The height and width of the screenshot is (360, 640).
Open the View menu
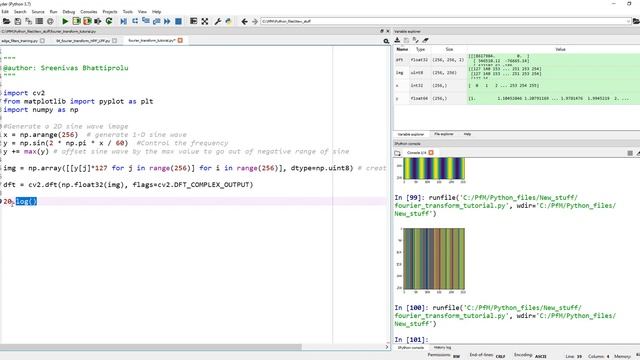pos(142,11)
